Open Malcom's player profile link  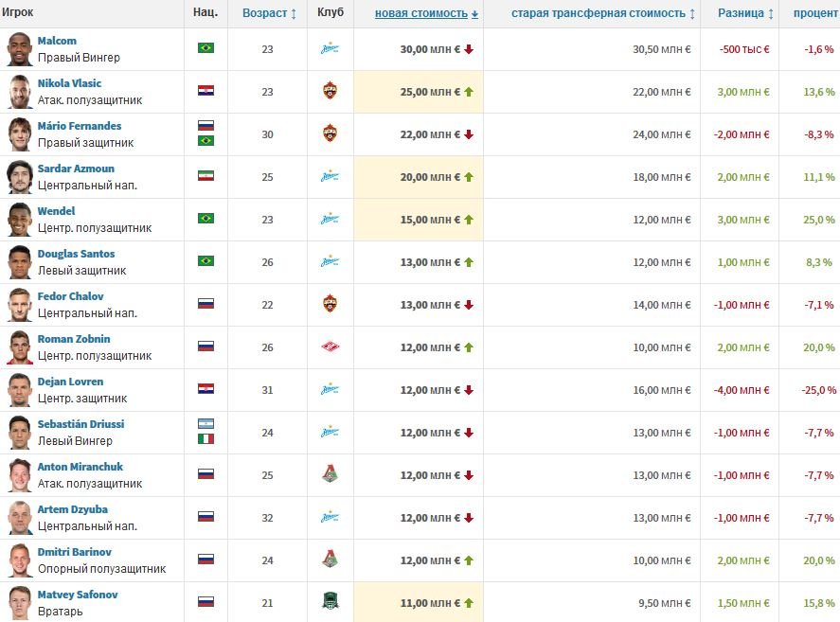click(57, 41)
